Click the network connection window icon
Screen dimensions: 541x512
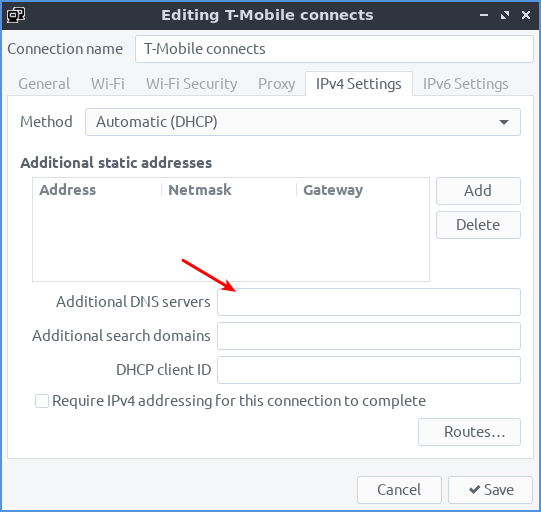coord(16,15)
